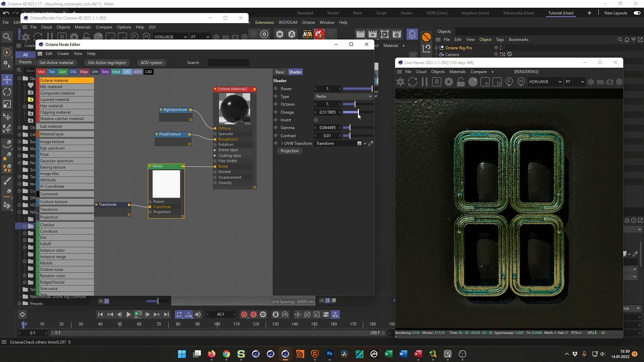Click the Windows Start button
The width and height of the screenshot is (644, 362).
click(182, 354)
